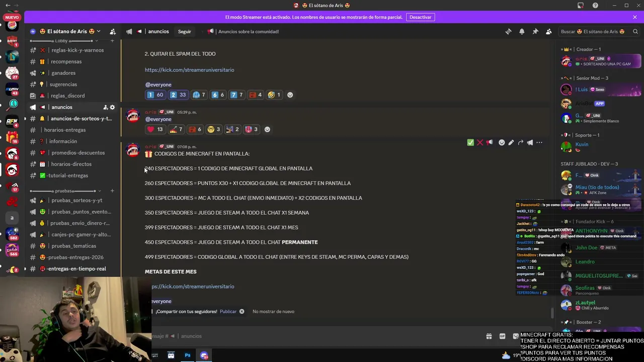This screenshot has height=362, width=644.
Task: Toggle the 2 reaction with 33 count
Action: [178, 95]
